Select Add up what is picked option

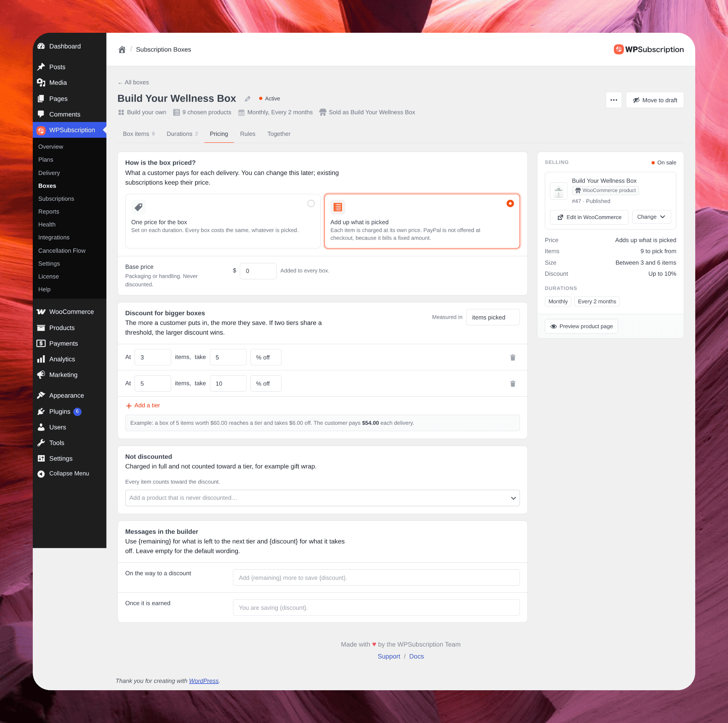coord(422,221)
